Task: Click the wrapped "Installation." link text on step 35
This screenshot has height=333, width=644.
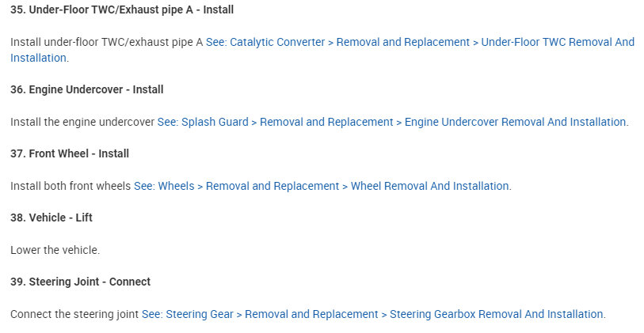Action: (x=39, y=58)
